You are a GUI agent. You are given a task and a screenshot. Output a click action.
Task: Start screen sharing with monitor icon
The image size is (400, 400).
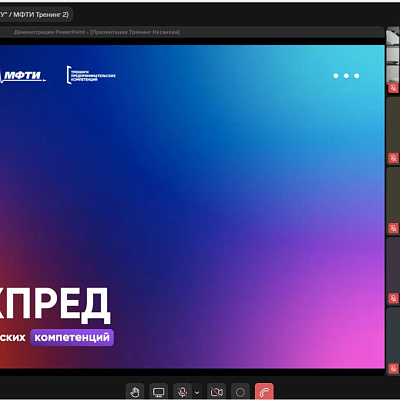(158, 392)
